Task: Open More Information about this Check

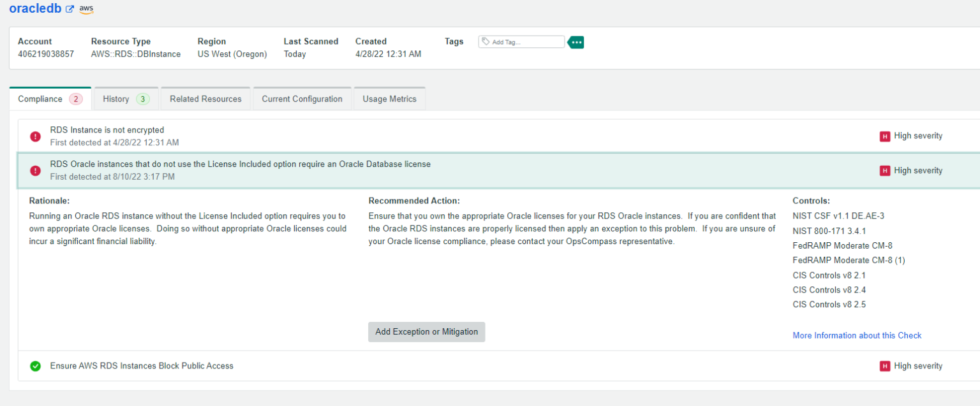Action: (x=857, y=335)
